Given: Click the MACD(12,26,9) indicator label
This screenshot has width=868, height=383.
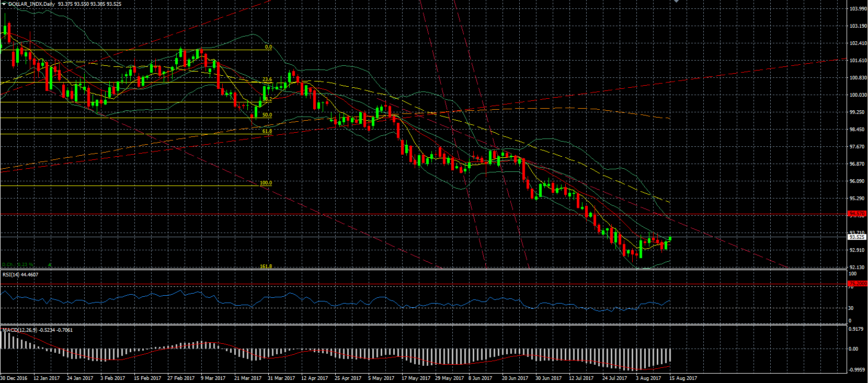Looking at the screenshot, I should click(37, 330).
